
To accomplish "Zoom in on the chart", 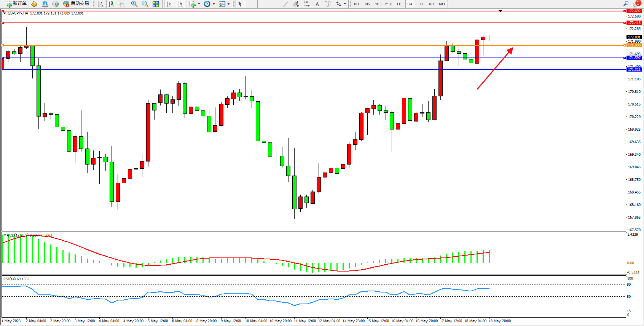I will [134, 4].
